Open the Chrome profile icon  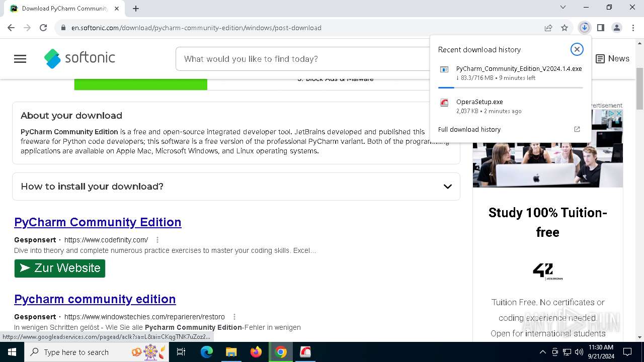tap(616, 28)
